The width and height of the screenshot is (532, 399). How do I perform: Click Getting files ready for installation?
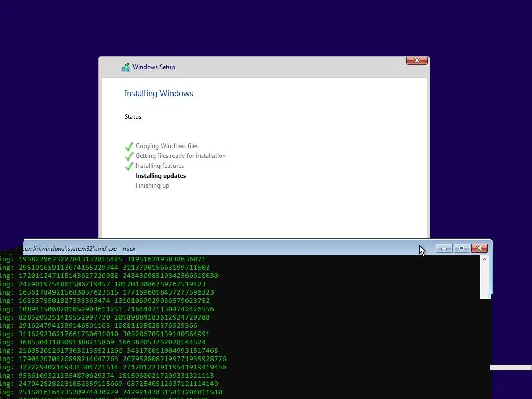coord(180,156)
